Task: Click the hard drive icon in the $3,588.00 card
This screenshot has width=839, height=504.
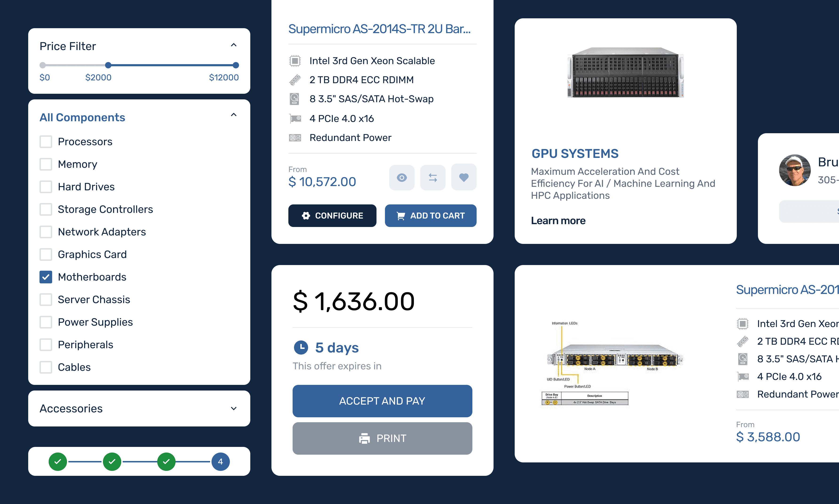Action: point(743,359)
